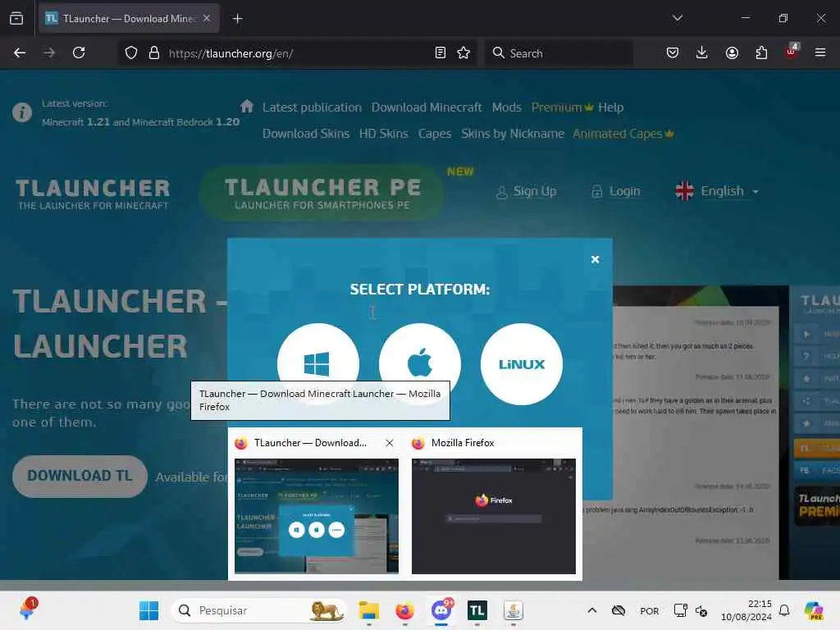
Task: Click the TLauncher PE banner
Action: point(322,194)
